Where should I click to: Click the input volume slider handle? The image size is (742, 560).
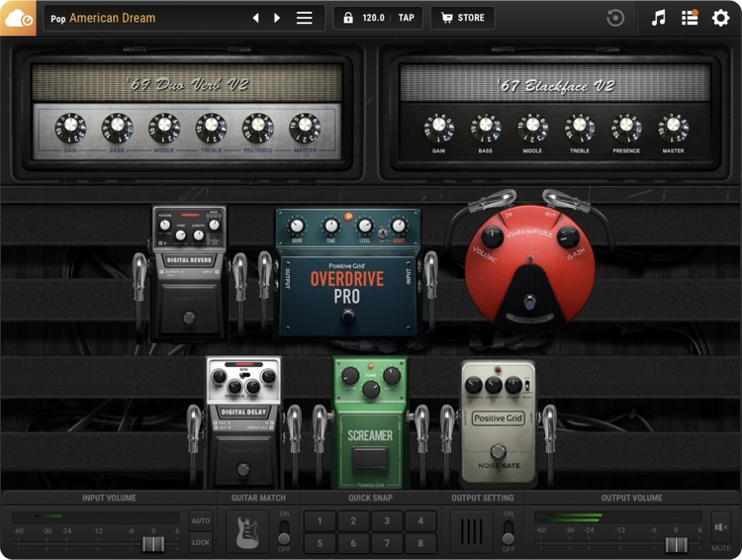(152, 544)
